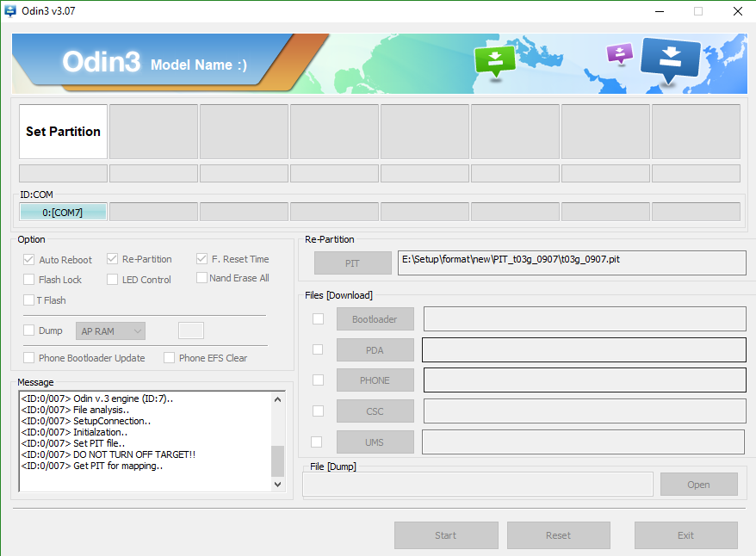Click the Set Partition status box
Viewport: 756px width, 556px height.
coord(63,132)
